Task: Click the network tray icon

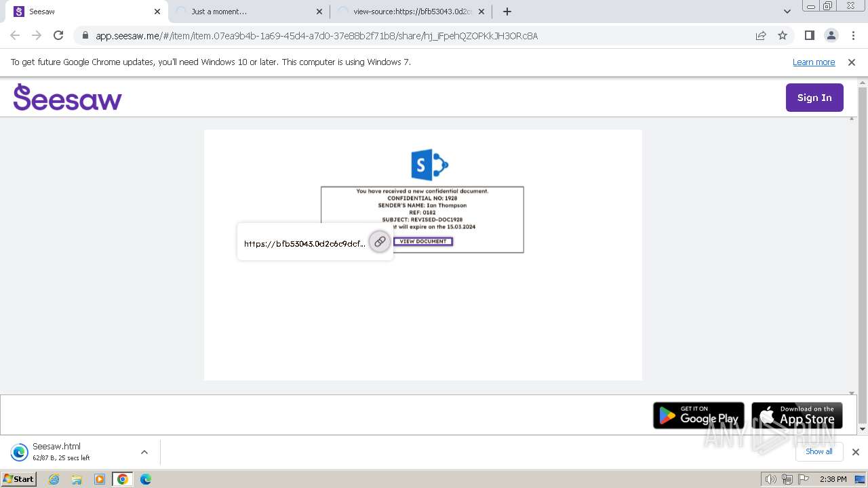Action: pos(787,479)
